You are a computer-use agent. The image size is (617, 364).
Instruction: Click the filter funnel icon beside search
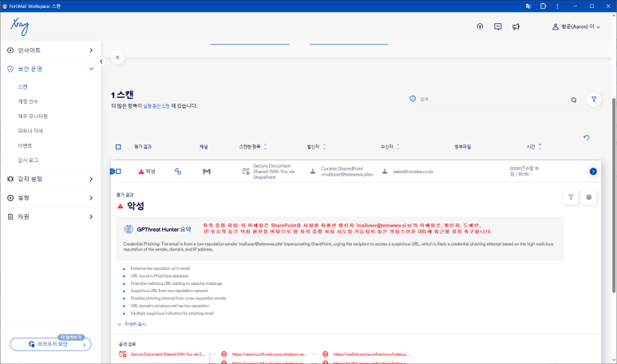click(594, 100)
